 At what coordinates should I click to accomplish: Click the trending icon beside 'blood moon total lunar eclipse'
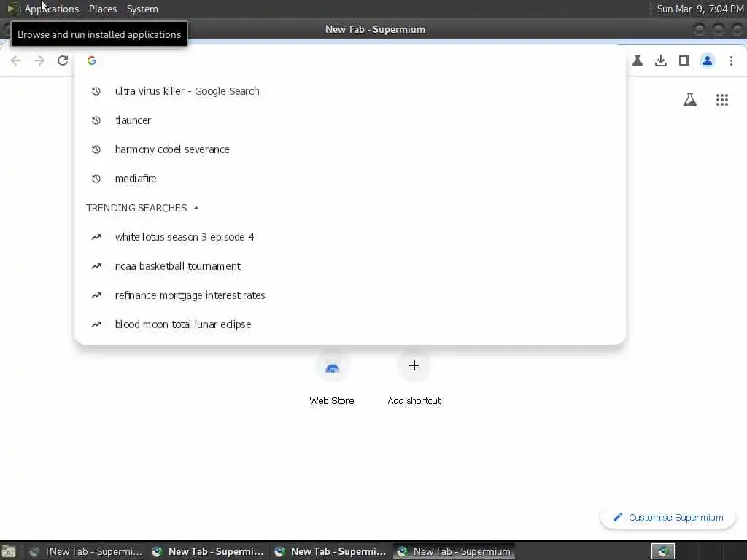96,324
